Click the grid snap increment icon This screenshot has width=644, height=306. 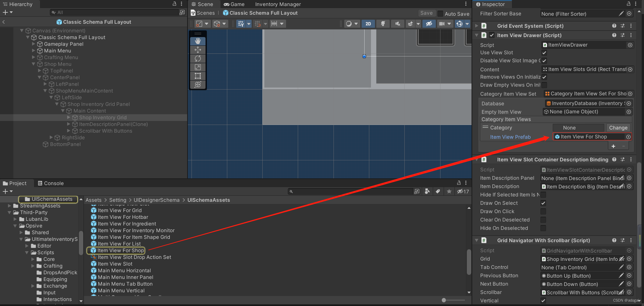click(x=258, y=24)
